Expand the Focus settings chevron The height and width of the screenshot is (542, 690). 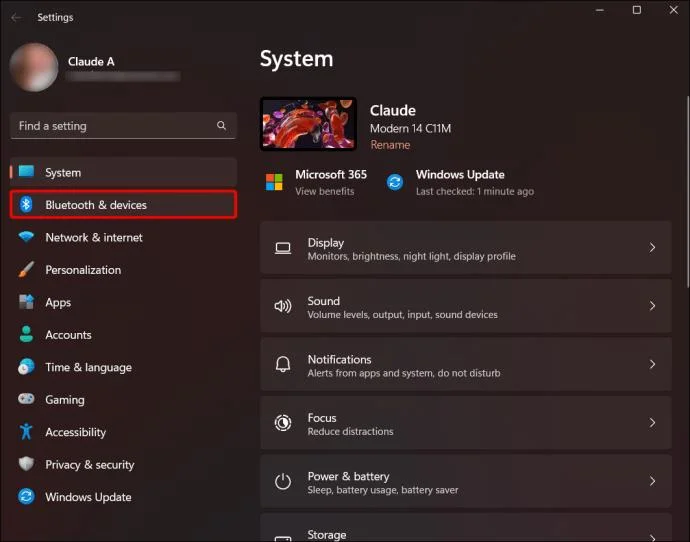(652, 423)
